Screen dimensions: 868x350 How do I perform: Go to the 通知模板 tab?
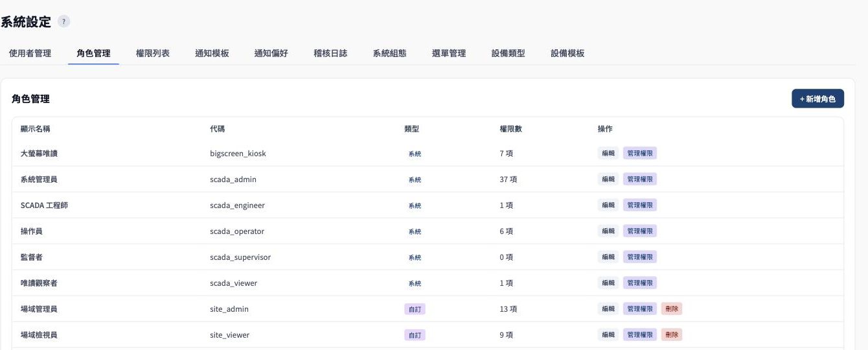coord(212,53)
